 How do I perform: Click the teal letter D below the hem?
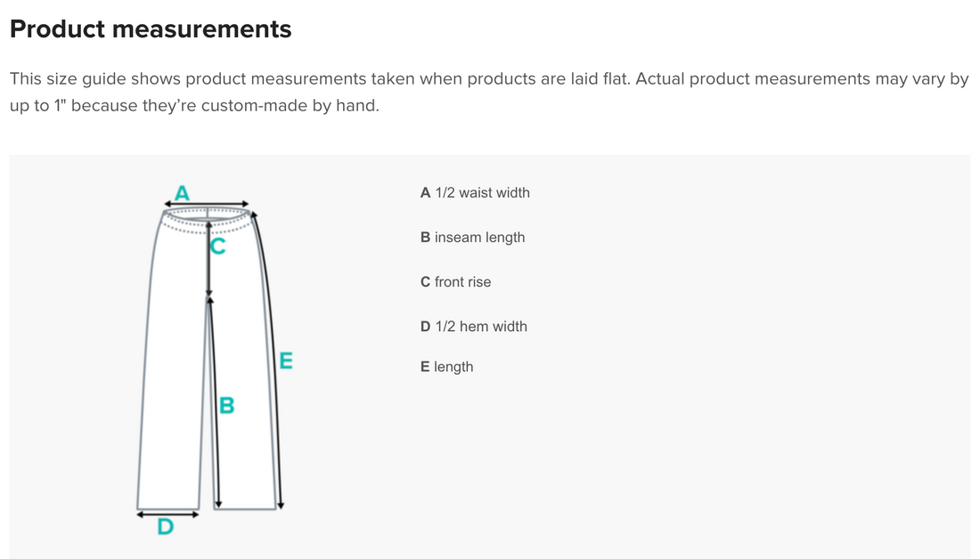(165, 527)
